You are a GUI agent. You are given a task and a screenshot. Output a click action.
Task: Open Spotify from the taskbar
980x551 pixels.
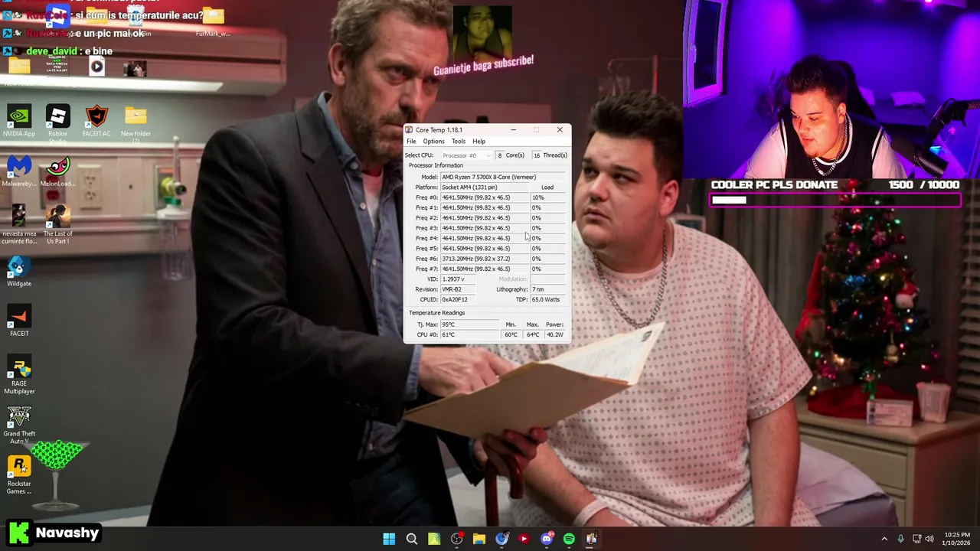[569, 539]
